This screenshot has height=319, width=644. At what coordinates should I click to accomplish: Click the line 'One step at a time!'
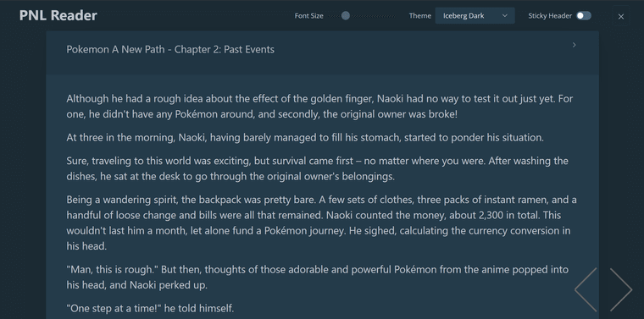coord(150,308)
